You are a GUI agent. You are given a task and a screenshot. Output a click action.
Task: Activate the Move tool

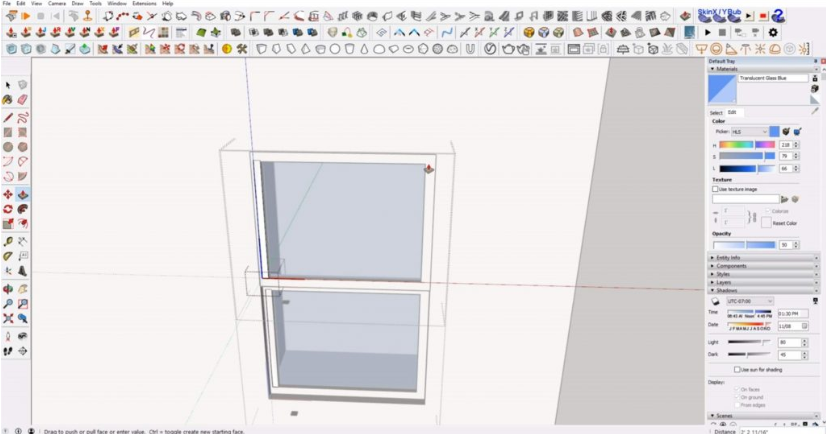8,194
